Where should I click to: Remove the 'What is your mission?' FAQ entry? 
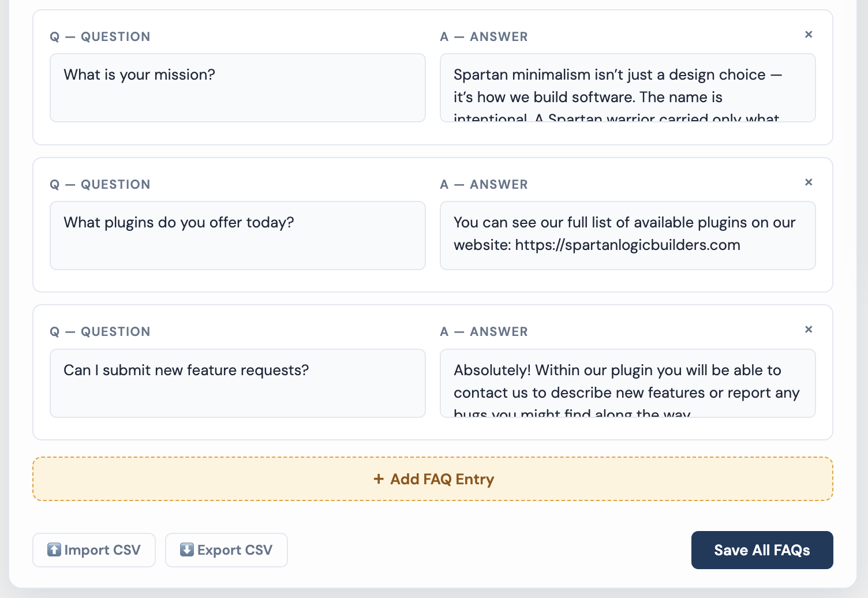pos(809,35)
